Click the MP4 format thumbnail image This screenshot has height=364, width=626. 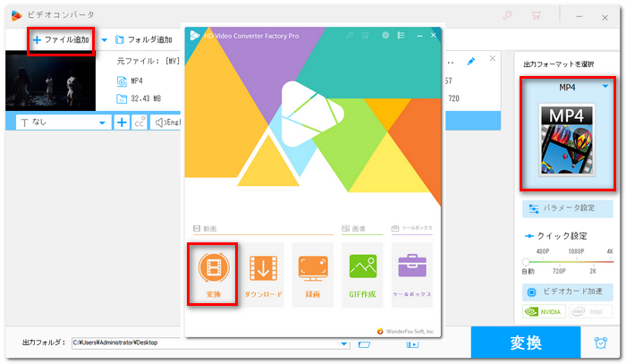567,140
